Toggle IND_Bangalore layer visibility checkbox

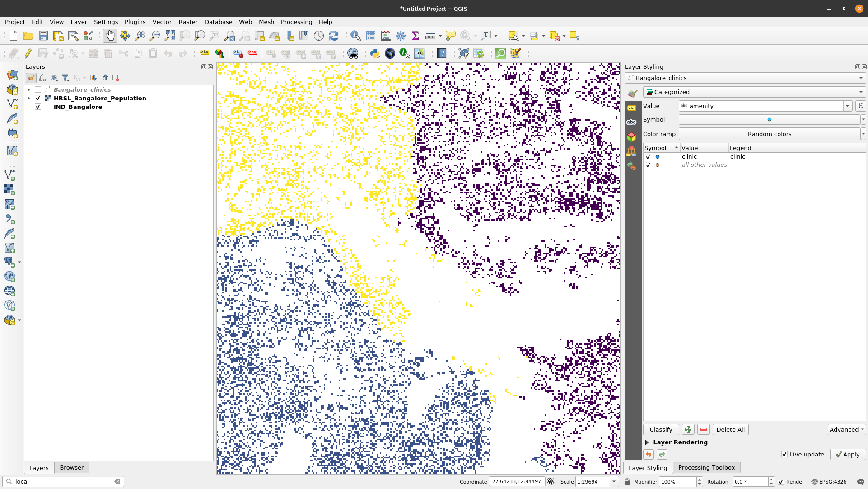(x=38, y=107)
